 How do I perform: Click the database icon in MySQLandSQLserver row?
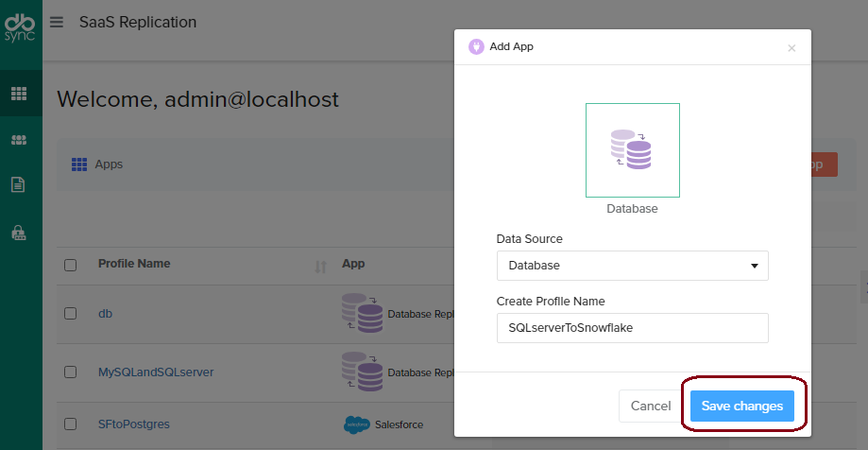coord(362,372)
